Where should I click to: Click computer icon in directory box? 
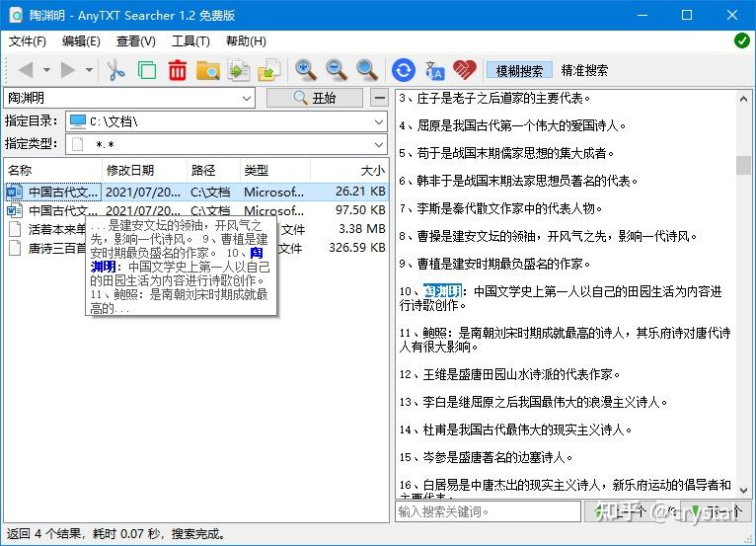(x=78, y=121)
